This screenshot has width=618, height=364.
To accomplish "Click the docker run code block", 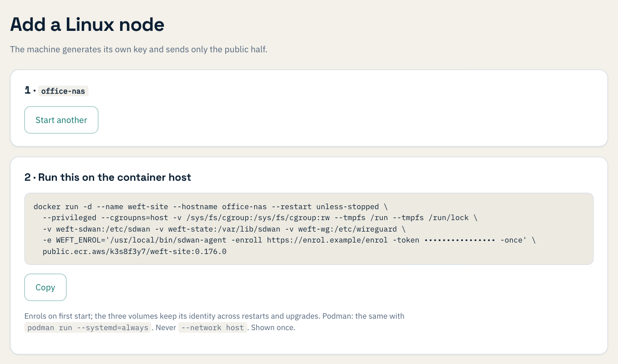I will [x=309, y=229].
